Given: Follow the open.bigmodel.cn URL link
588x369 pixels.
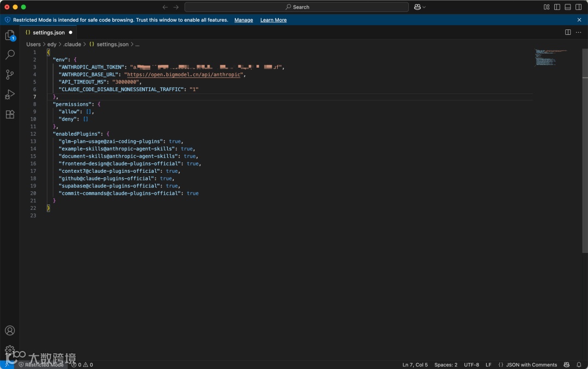Looking at the screenshot, I should 184,75.
